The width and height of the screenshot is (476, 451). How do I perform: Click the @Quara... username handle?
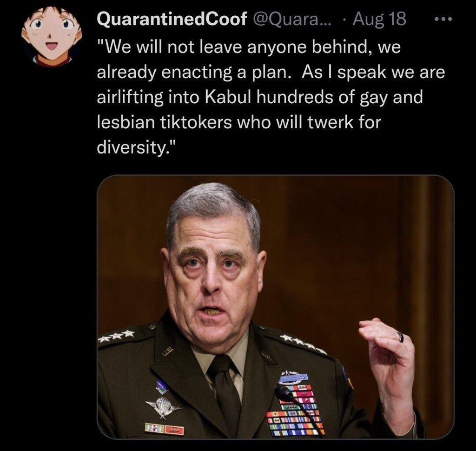click(292, 19)
